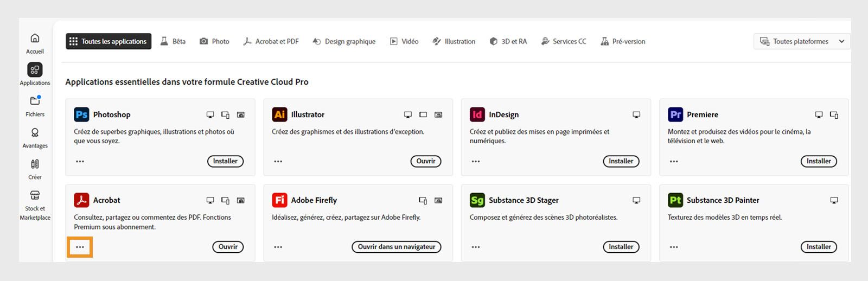Click Acrobat mobile platform icon
Screen dimensions: 868x281
point(226,200)
